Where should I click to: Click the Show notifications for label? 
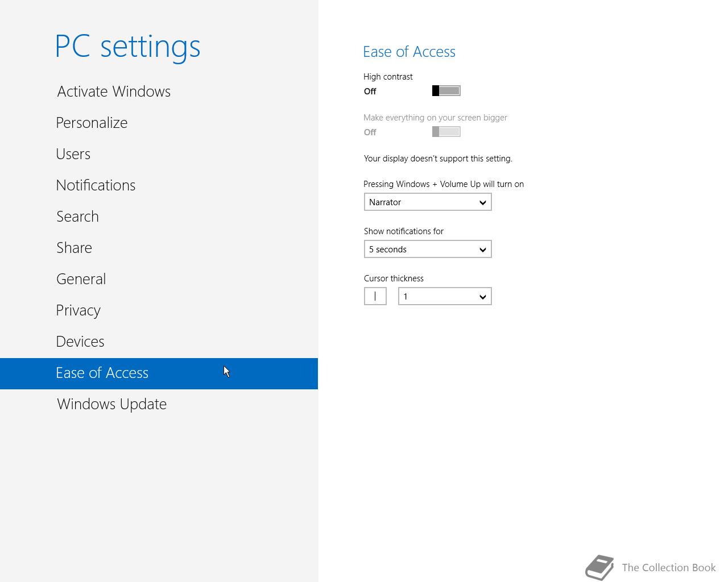pyautogui.click(x=404, y=231)
